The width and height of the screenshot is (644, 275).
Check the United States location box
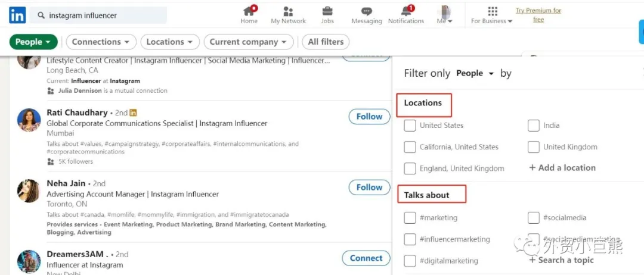pyautogui.click(x=410, y=126)
